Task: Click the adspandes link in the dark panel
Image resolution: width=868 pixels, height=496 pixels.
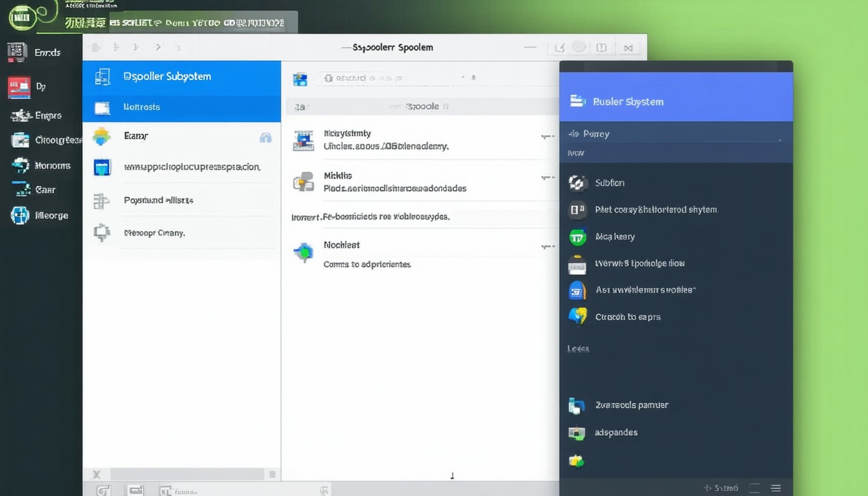Action: click(x=615, y=433)
